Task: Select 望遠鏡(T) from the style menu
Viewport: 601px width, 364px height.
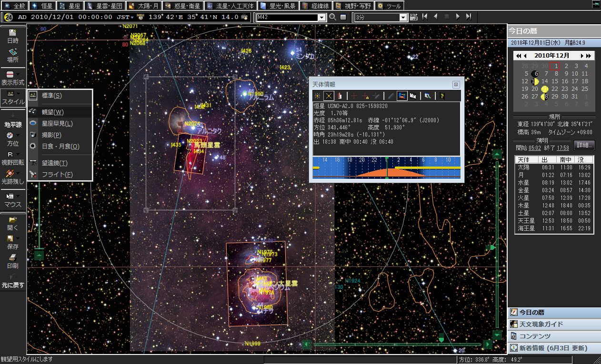Action: [54, 163]
